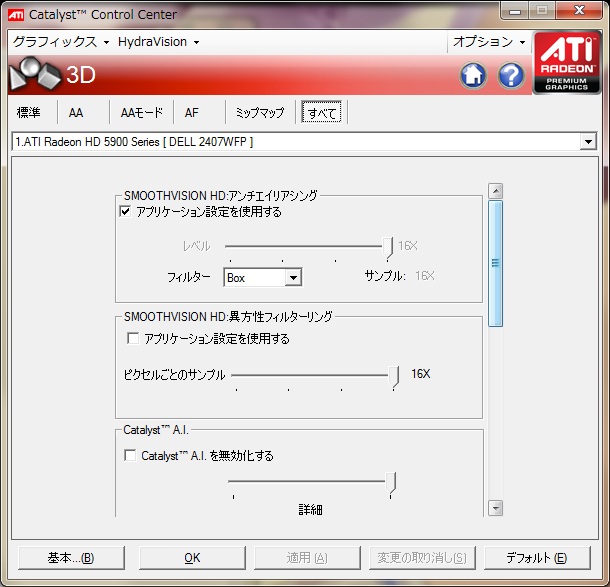The image size is (610, 587).
Task: Click the 変更の取り消し(S) button
Action: pyautogui.click(x=422, y=558)
